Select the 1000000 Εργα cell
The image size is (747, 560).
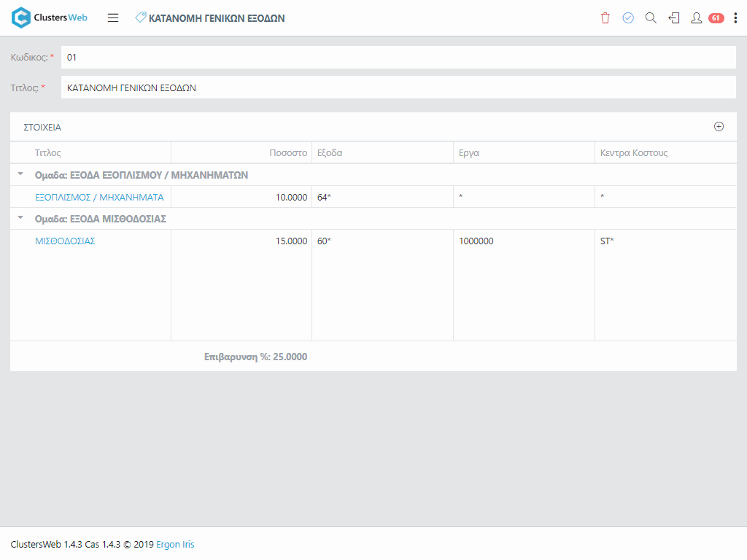click(476, 241)
